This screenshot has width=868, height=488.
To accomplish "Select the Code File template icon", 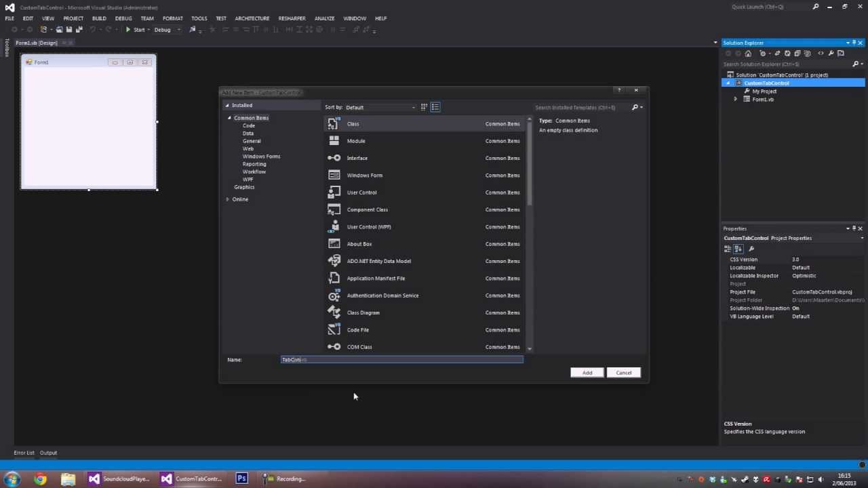I will pyautogui.click(x=334, y=329).
